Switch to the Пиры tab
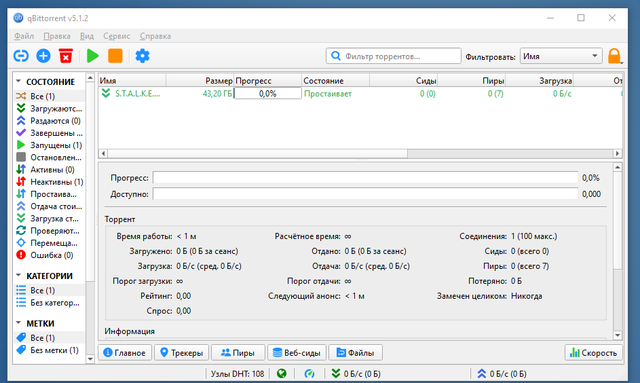This screenshot has width=640, height=383. point(238,352)
